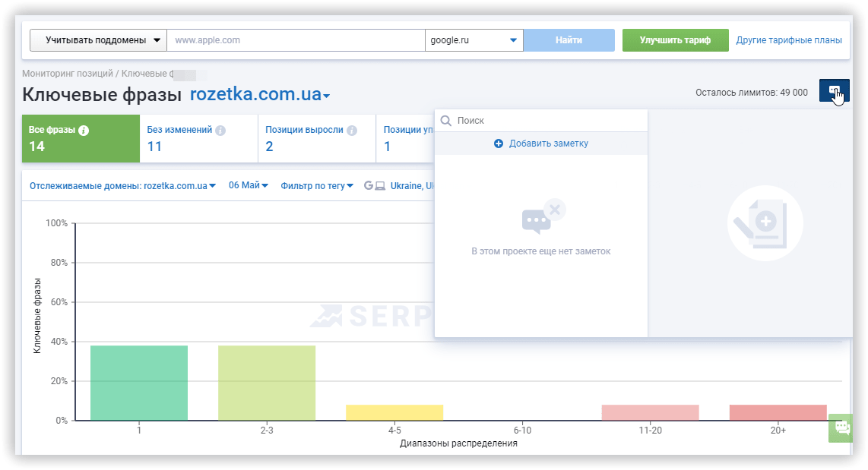868x470 pixels.
Task: Open the green chat widget icon
Action: (842, 427)
